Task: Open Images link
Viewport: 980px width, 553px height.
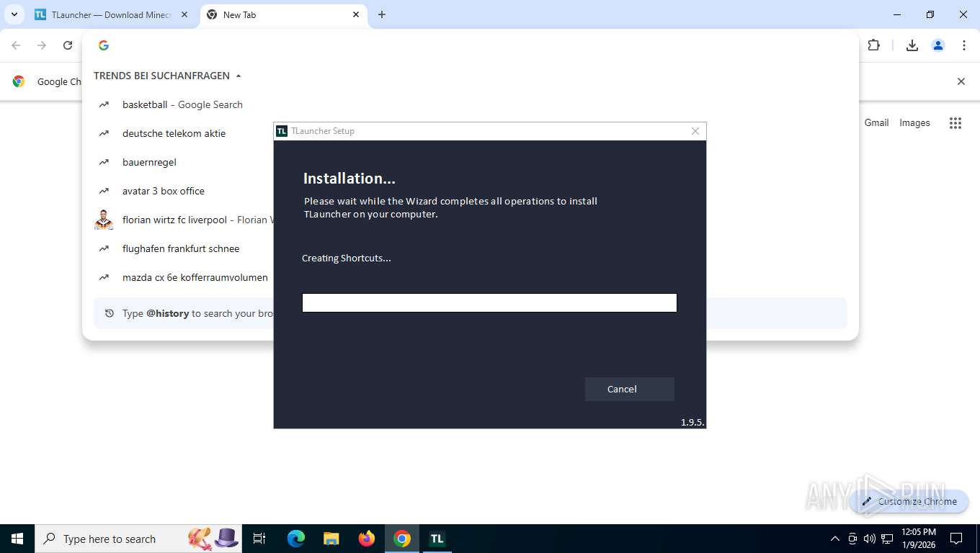Action: tap(914, 123)
